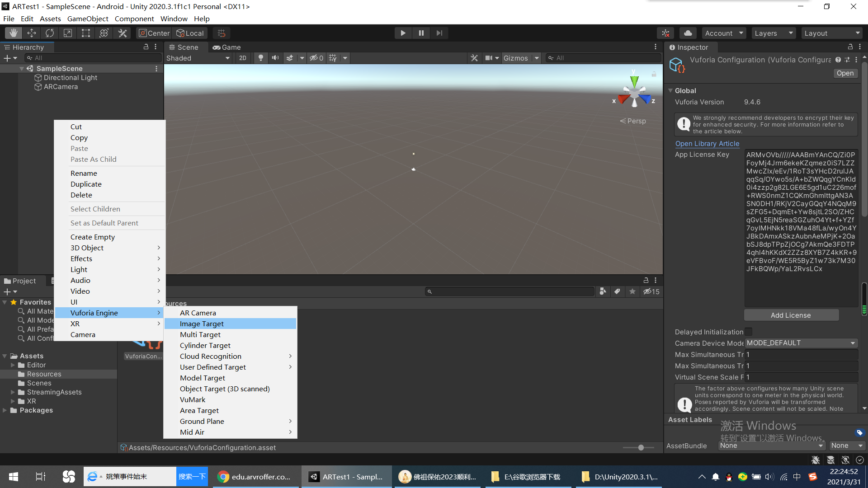
Task: Toggle scene view audio
Action: [x=275, y=58]
